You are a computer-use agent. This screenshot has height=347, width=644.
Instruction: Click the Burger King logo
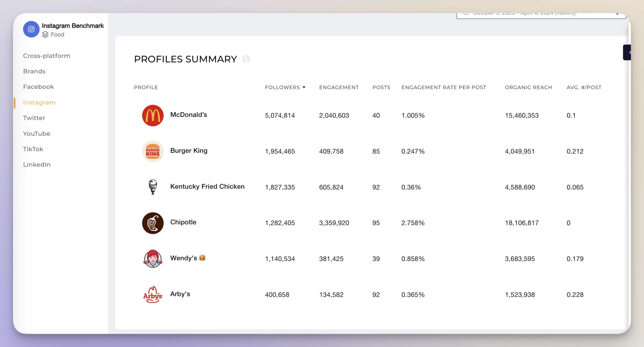[x=153, y=151]
